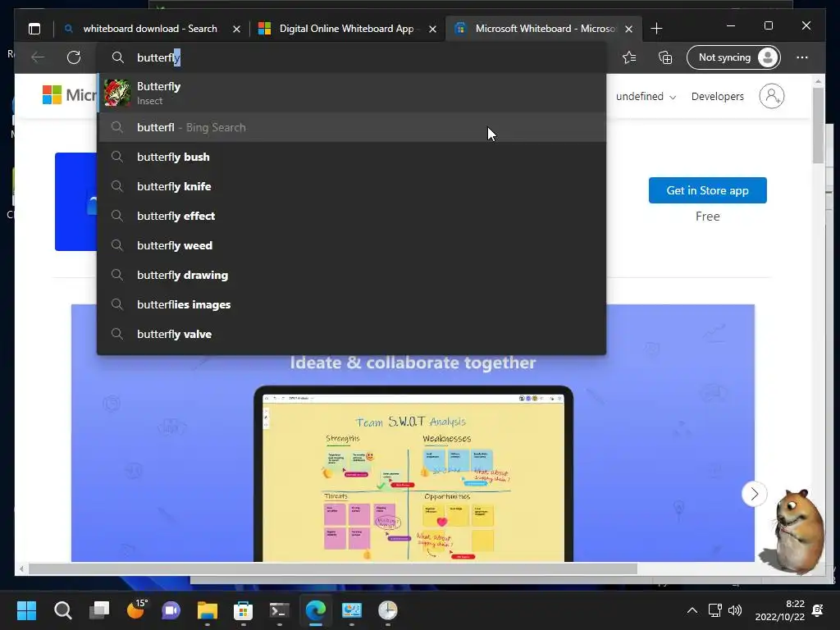Click the Get in Store app button
The image size is (840, 630).
click(x=707, y=190)
